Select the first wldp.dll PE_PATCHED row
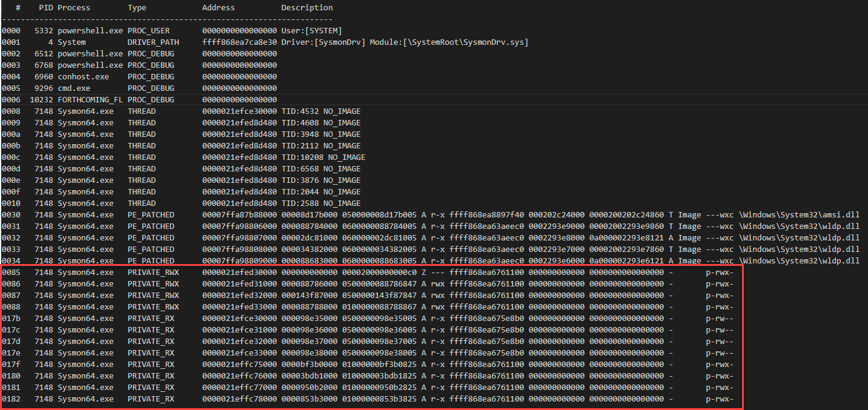The height and width of the screenshot is (410, 868). [242, 226]
